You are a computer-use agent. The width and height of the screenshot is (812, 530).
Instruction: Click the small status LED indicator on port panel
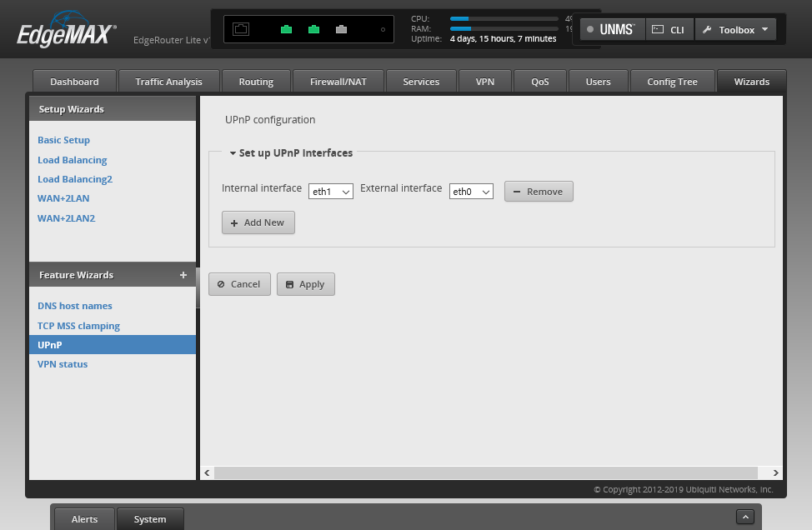coord(383,29)
